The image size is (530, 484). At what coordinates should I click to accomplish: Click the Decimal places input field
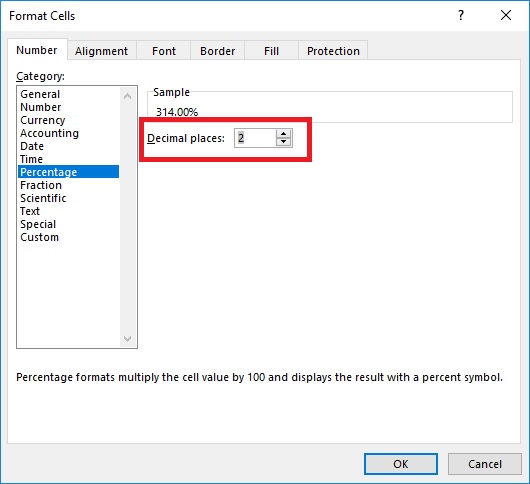[x=255, y=138]
